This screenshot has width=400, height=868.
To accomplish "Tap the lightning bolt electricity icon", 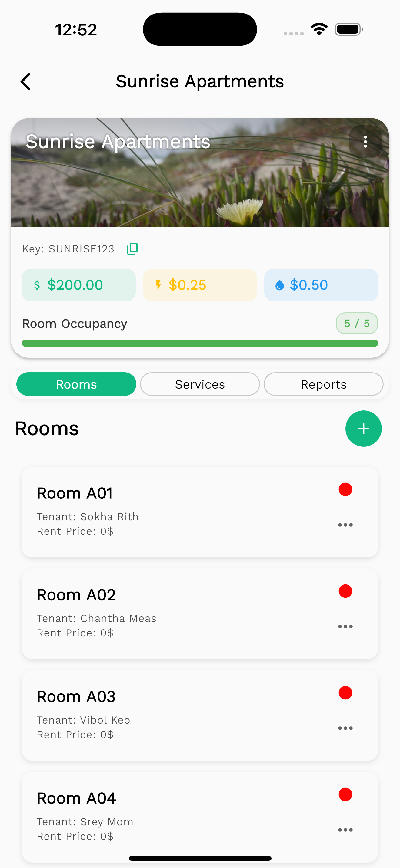I will 158,285.
